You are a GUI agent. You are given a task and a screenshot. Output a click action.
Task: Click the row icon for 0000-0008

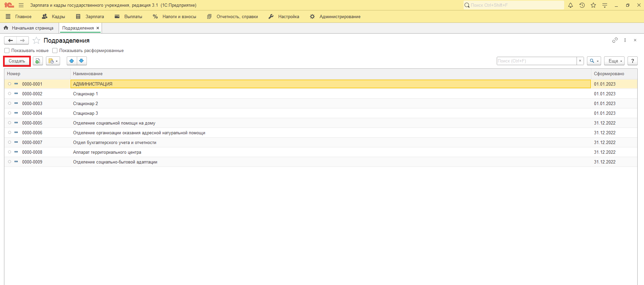click(x=16, y=152)
